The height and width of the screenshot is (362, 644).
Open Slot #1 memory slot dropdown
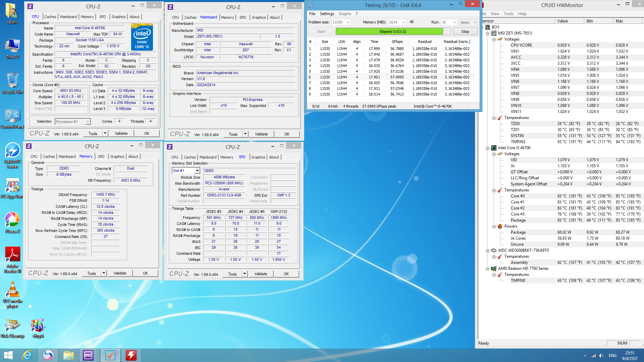197,171
